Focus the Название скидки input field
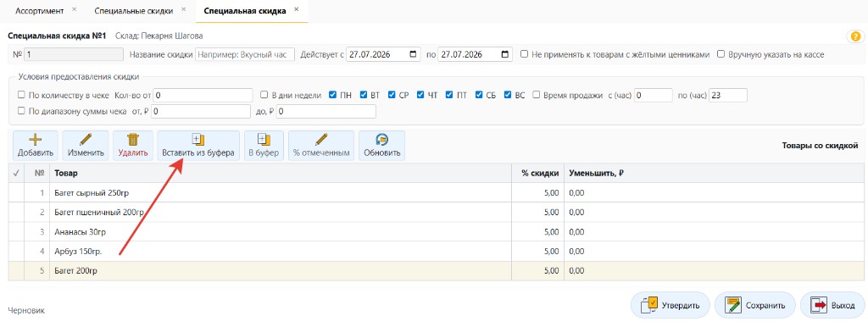Image resolution: width=868 pixels, height=327 pixels. [245, 55]
